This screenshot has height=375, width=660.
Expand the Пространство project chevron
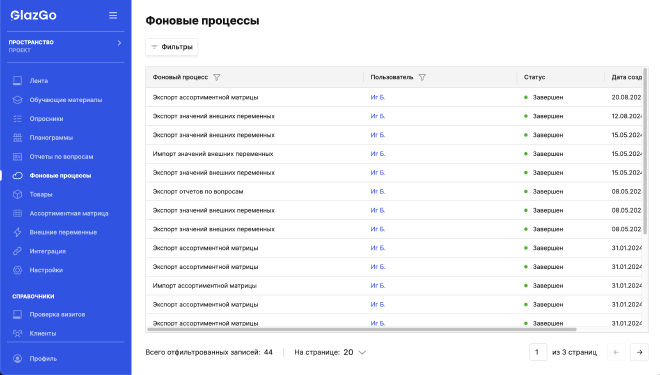coord(119,43)
